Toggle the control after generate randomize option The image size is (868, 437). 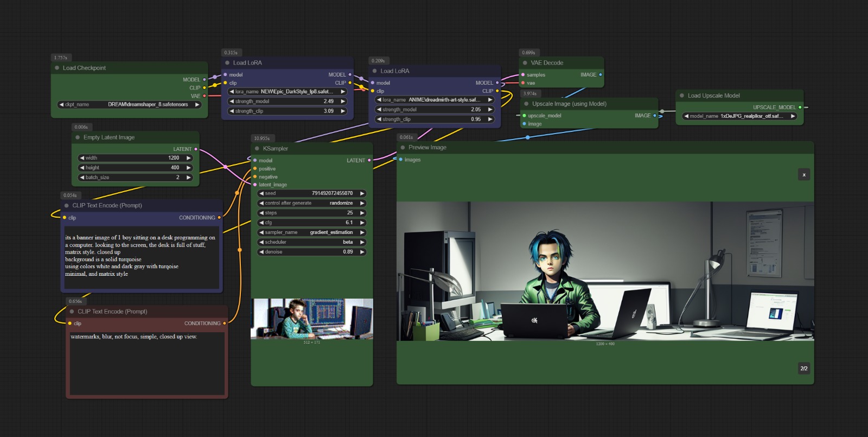(x=311, y=203)
